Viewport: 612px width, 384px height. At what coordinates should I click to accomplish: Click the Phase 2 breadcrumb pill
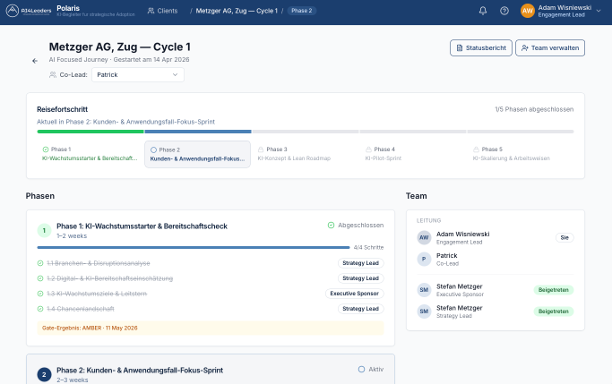[x=302, y=11]
